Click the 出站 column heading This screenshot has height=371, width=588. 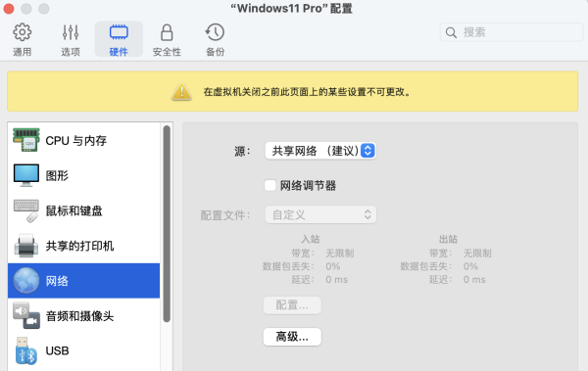coord(448,239)
